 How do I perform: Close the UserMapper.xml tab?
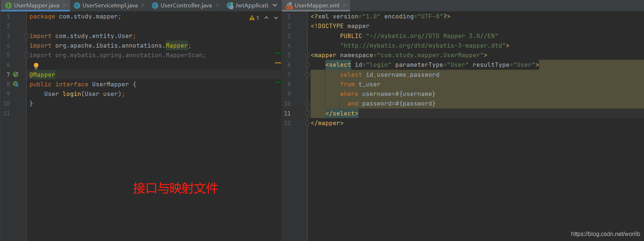tap(344, 5)
